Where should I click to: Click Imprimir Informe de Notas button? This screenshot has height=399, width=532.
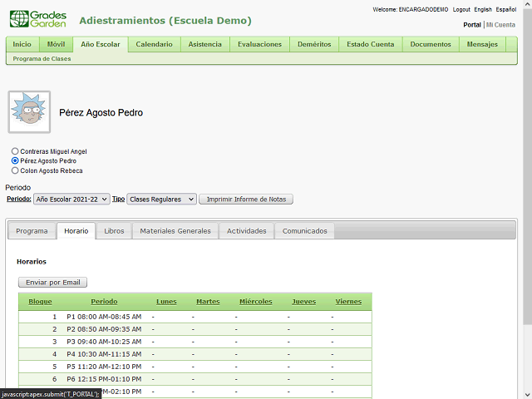[x=245, y=199]
